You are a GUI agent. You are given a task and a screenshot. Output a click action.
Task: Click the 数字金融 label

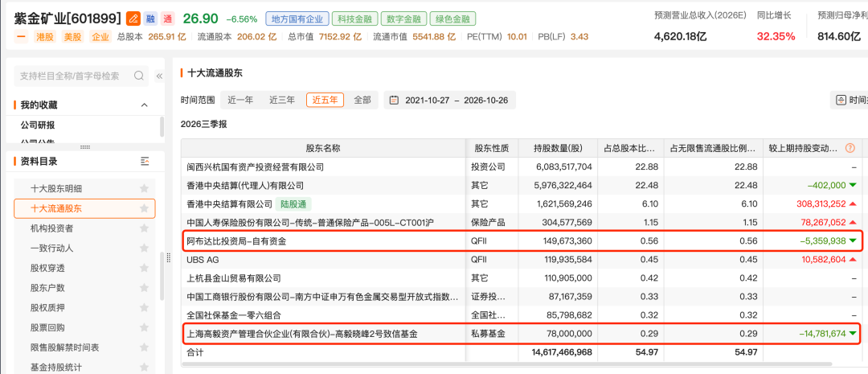click(403, 18)
